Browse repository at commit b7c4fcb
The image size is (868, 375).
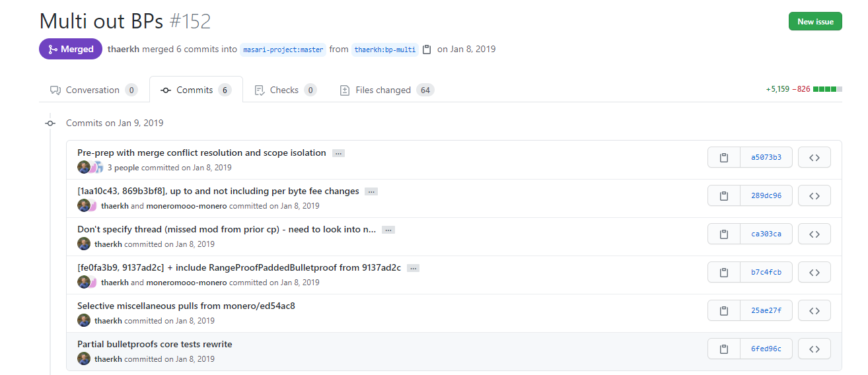point(814,273)
